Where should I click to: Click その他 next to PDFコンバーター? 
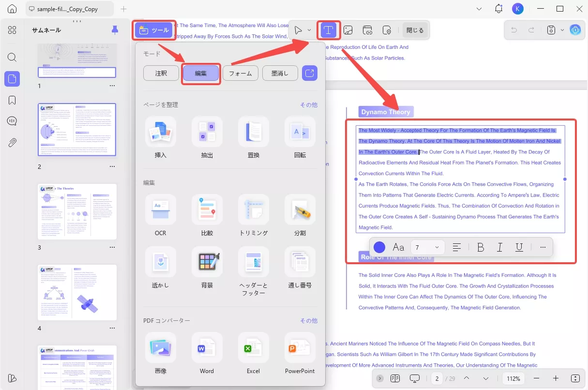(308, 320)
